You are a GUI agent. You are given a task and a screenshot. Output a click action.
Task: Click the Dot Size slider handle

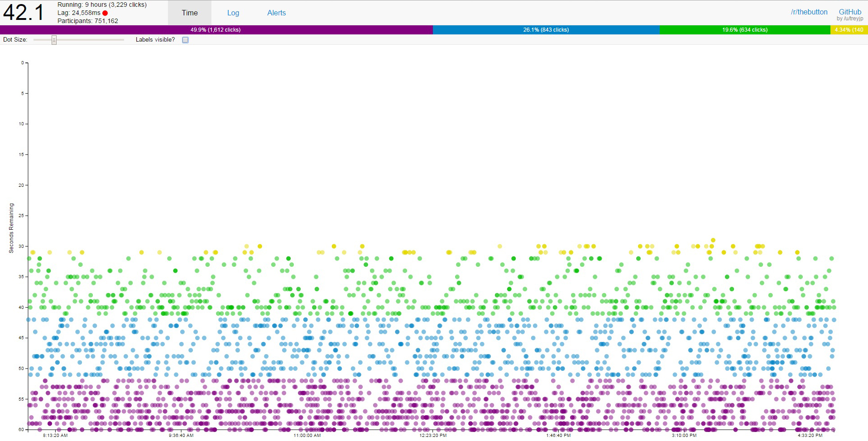54,40
